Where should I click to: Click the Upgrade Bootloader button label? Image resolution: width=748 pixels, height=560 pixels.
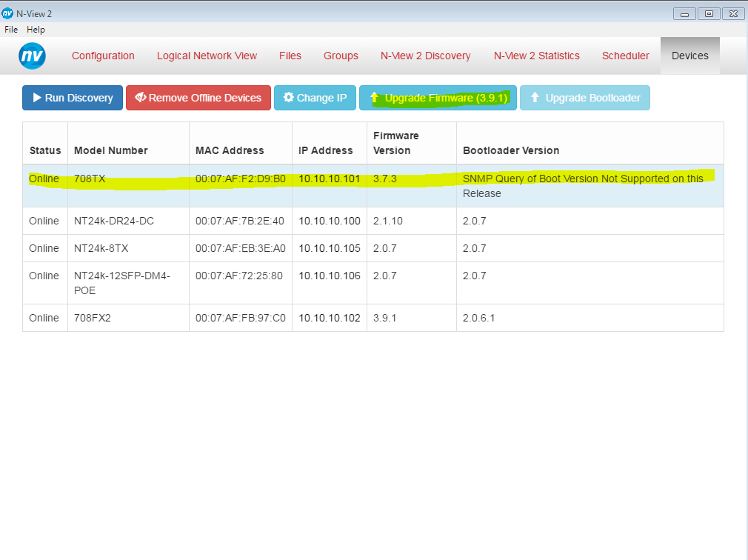click(593, 98)
